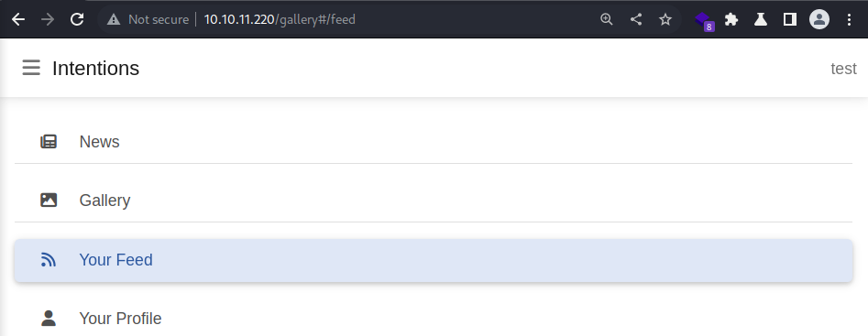
Task: Open Your Feed page
Action: point(434,260)
